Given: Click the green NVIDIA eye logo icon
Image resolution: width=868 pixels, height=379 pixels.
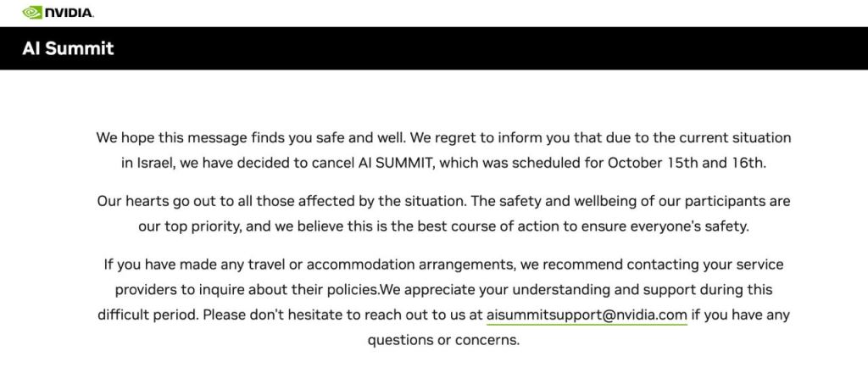Looking at the screenshot, I should 33,13.
